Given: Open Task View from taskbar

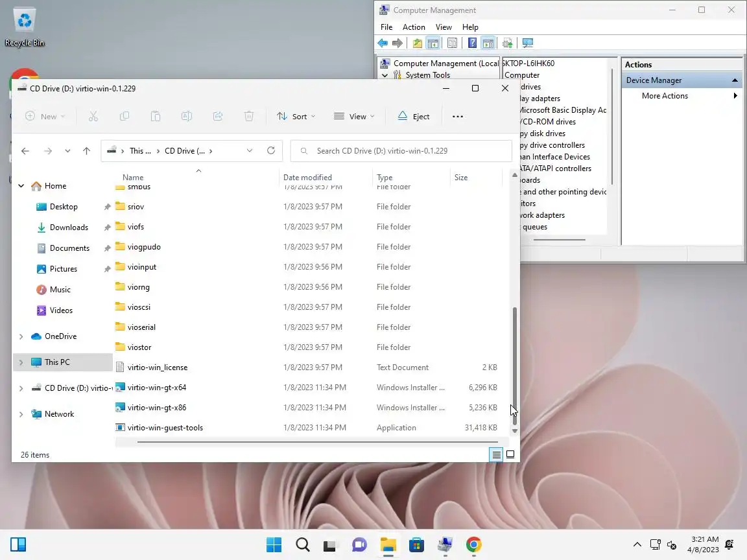Looking at the screenshot, I should 329,544.
